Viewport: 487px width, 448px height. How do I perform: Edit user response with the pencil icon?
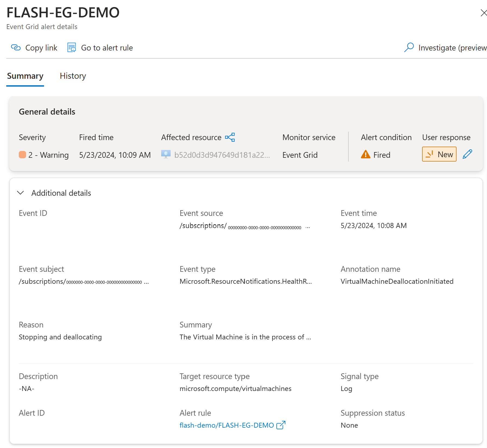[x=467, y=154]
